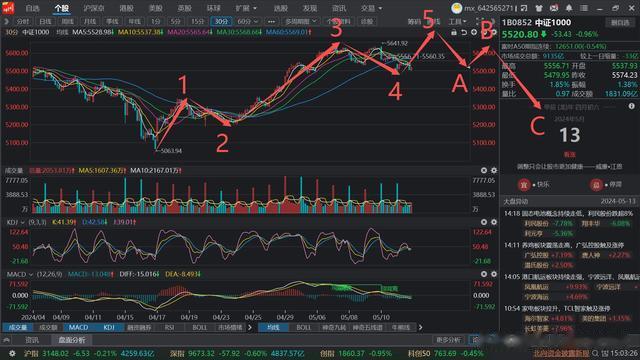The height and width of the screenshot is (360, 640).
Task: Open bottom-left status bar settings gear
Action: point(12,353)
